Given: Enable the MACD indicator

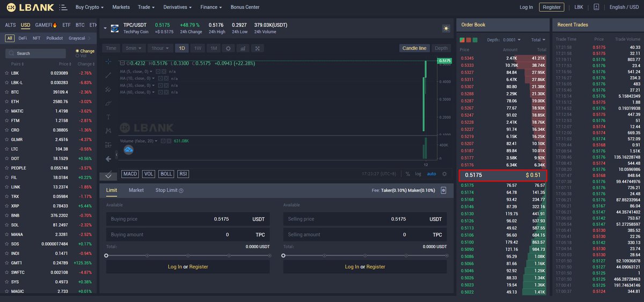Looking at the screenshot, I should pyautogui.click(x=130, y=174).
